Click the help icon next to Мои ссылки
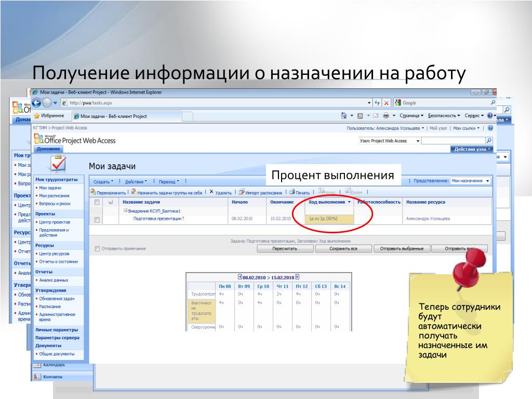Image resolution: width=532 pixels, height=399 pixels. pyautogui.click(x=490, y=128)
